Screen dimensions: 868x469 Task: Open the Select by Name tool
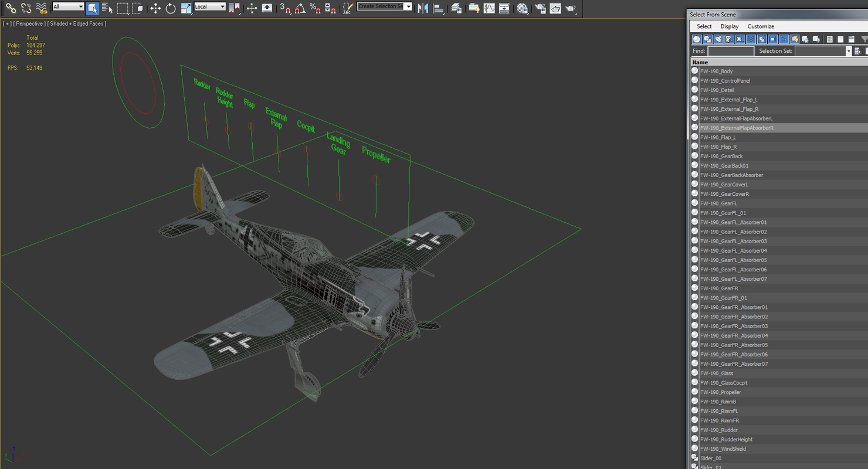(x=107, y=8)
